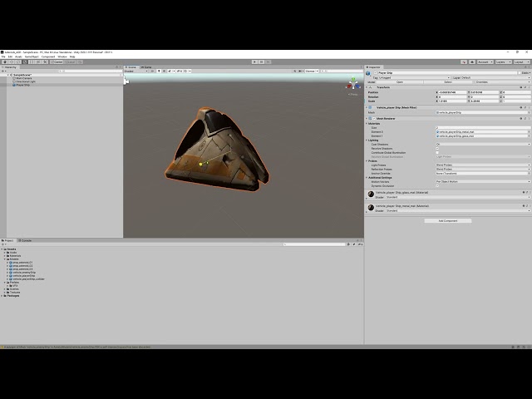The height and width of the screenshot is (399, 532).
Task: Open the Collab services icon
Action: click(464, 62)
